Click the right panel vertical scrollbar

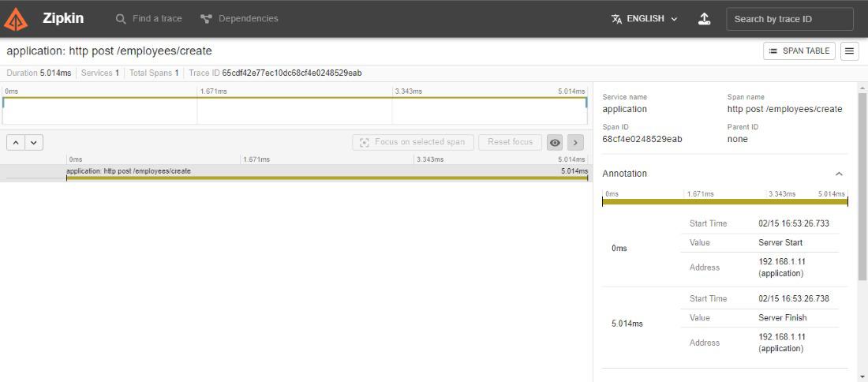click(x=862, y=187)
